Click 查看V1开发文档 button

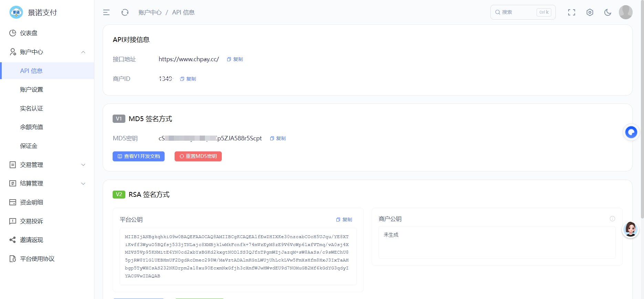[138, 156]
